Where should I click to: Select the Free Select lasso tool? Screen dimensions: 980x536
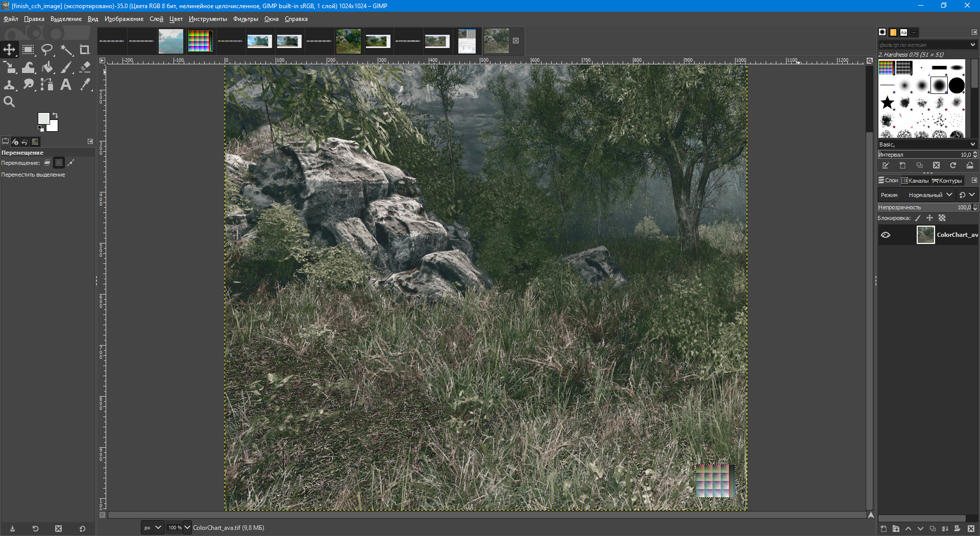[47, 50]
